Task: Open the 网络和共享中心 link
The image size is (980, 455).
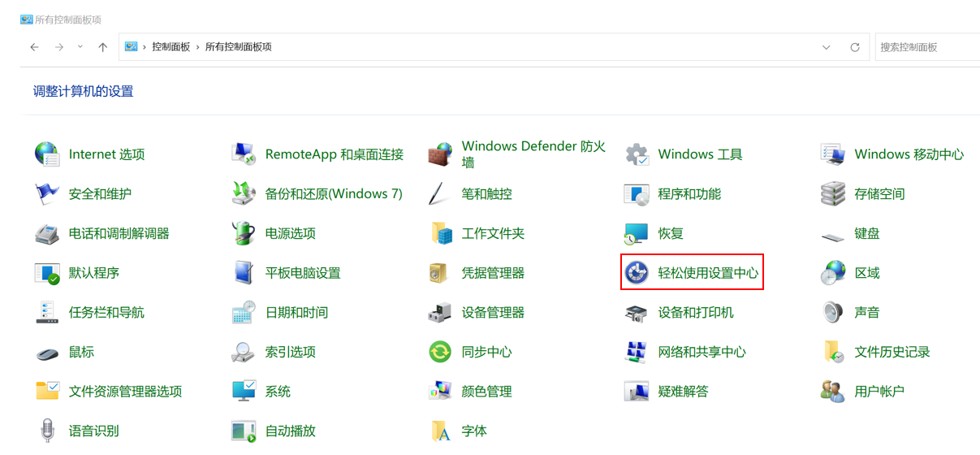Action: click(702, 352)
